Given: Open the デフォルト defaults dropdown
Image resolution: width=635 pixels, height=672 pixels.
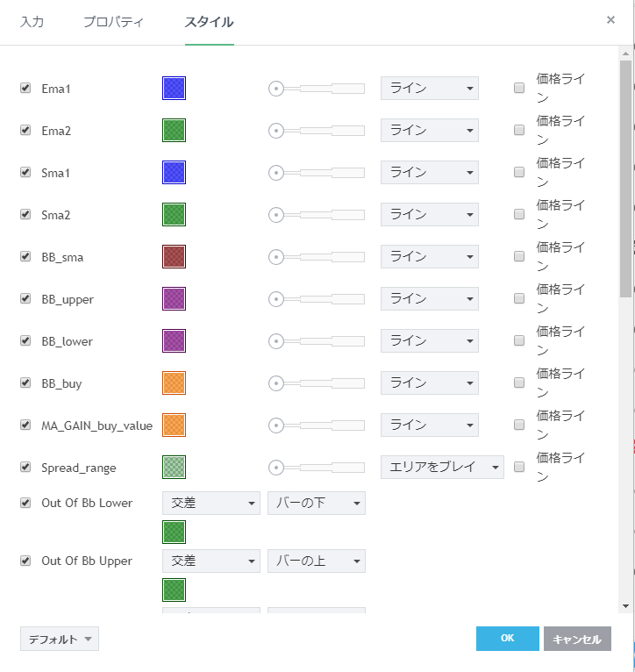Looking at the screenshot, I should [60, 640].
